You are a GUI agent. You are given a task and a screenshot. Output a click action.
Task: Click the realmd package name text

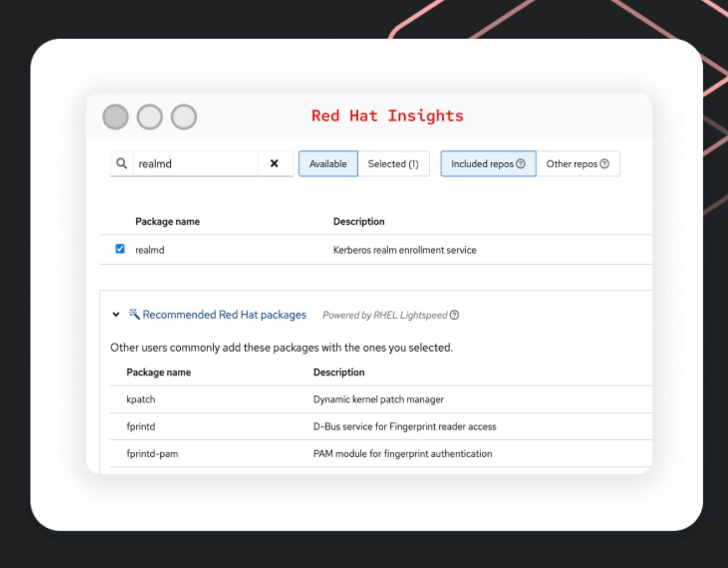pos(150,250)
